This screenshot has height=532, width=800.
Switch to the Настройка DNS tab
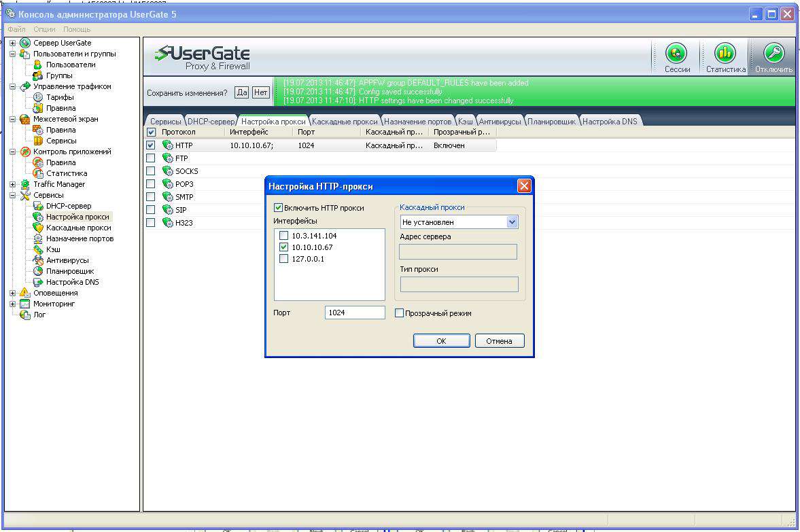coord(610,122)
